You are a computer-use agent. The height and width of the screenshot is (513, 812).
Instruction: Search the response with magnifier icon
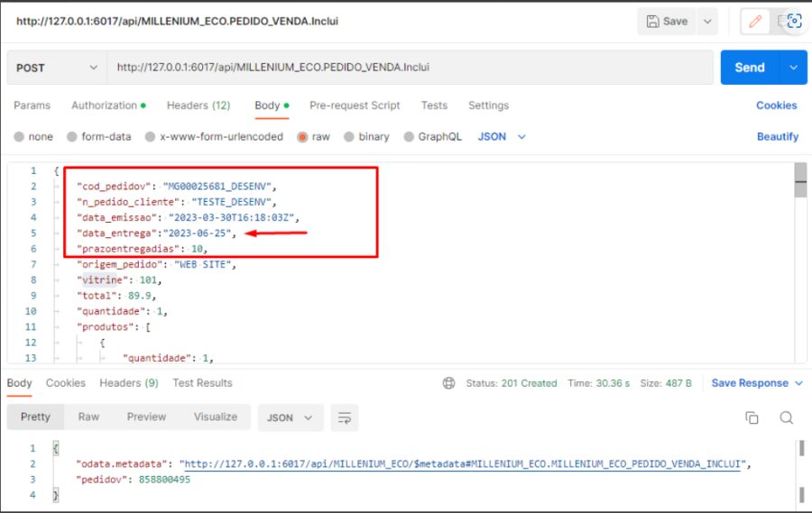click(x=787, y=417)
